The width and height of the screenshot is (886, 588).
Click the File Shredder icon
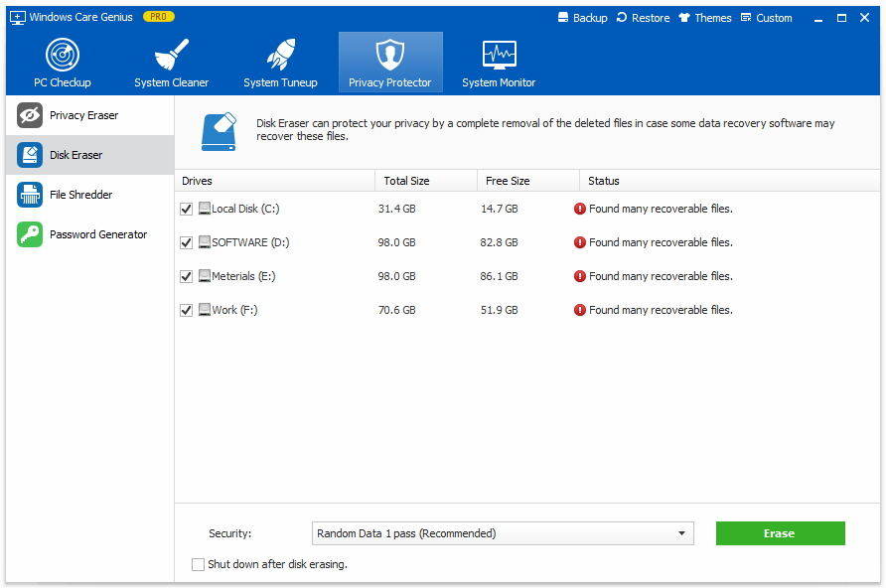(30, 195)
